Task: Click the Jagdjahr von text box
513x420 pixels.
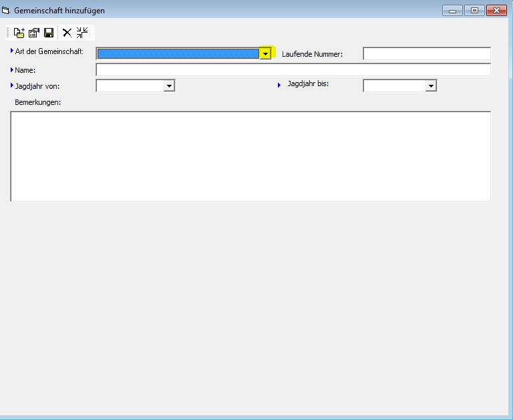Action: [x=130, y=86]
